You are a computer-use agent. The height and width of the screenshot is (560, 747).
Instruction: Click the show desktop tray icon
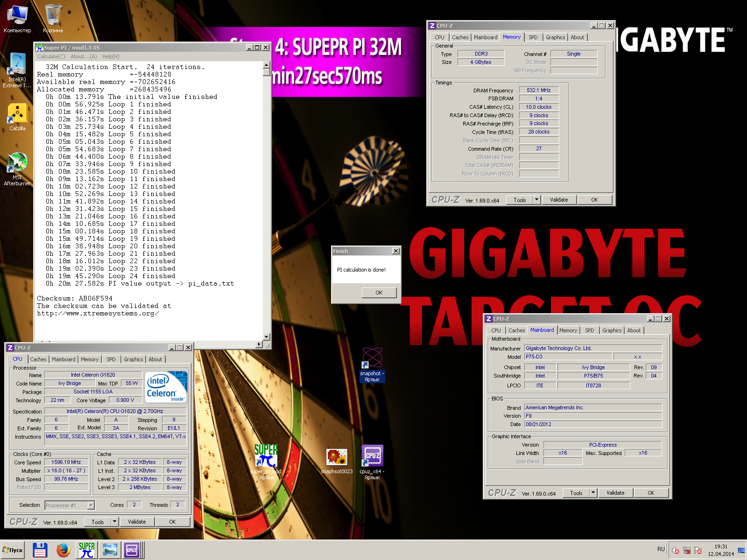(x=741, y=550)
